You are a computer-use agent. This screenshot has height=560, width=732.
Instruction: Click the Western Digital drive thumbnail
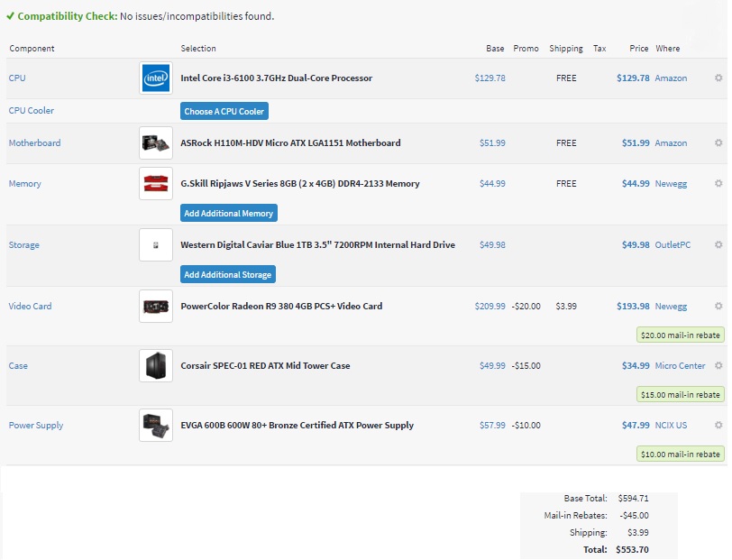[x=156, y=244]
